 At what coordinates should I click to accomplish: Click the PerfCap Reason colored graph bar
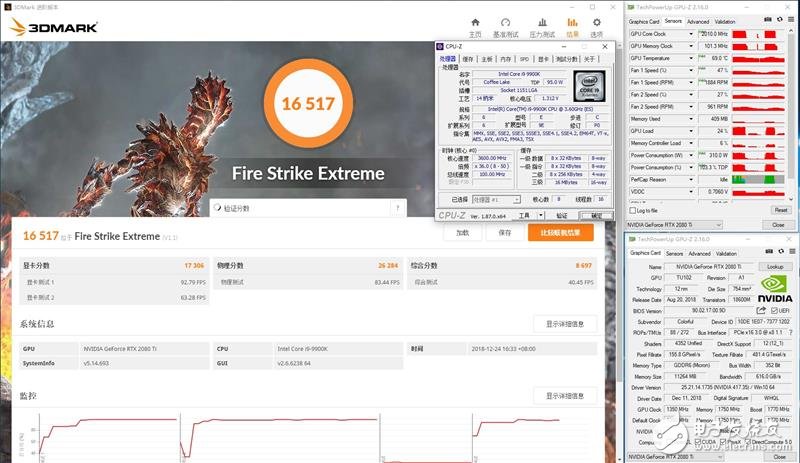758,180
